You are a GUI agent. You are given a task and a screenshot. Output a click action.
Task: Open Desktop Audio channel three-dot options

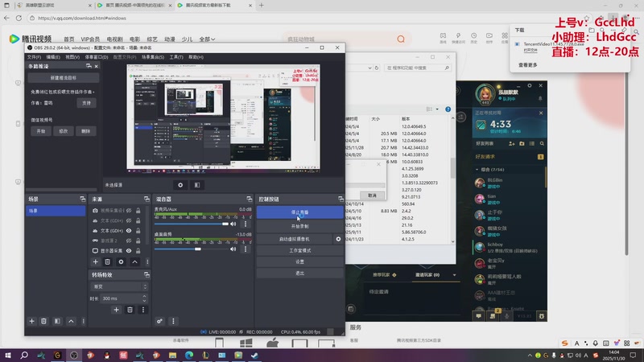[x=246, y=249]
